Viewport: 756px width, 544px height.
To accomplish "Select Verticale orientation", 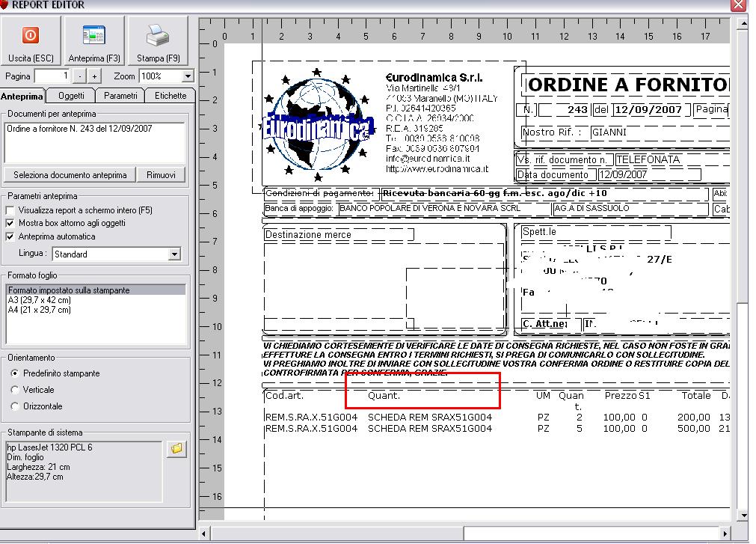I will click(x=15, y=390).
